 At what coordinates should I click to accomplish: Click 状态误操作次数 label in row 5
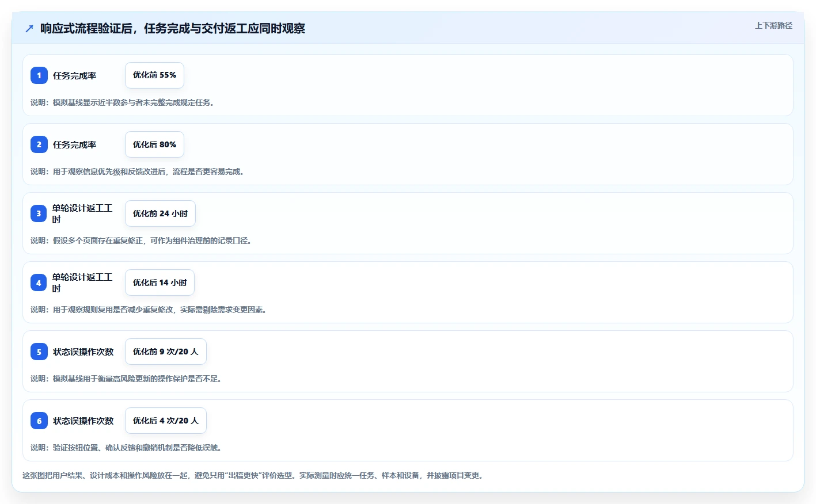tap(84, 352)
